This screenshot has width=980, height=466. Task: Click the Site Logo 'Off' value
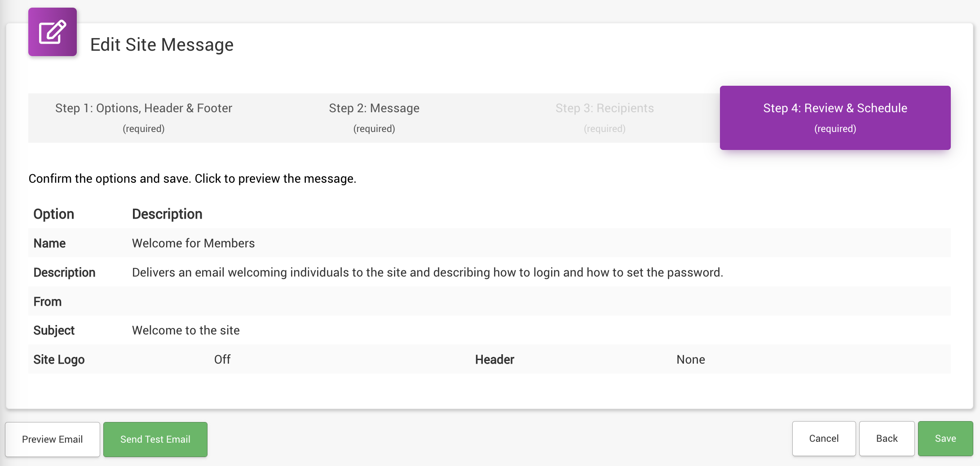pos(222,360)
